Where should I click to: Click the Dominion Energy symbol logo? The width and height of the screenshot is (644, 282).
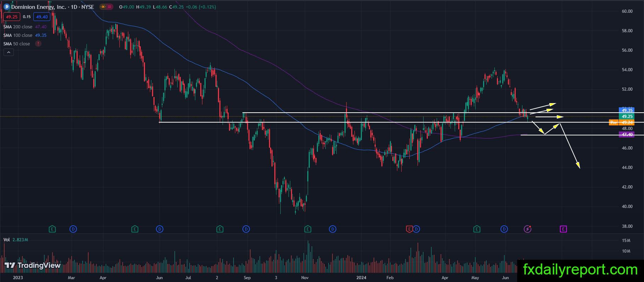6,7
